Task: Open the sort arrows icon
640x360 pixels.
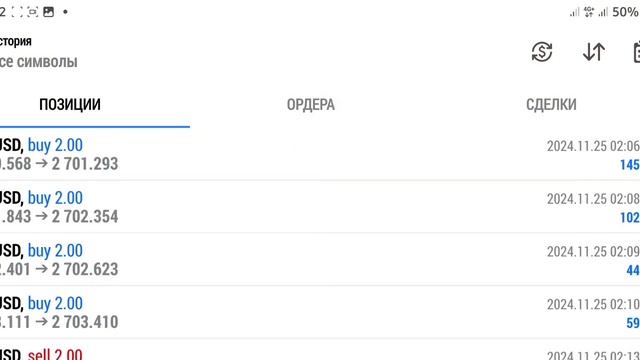Action: point(594,52)
